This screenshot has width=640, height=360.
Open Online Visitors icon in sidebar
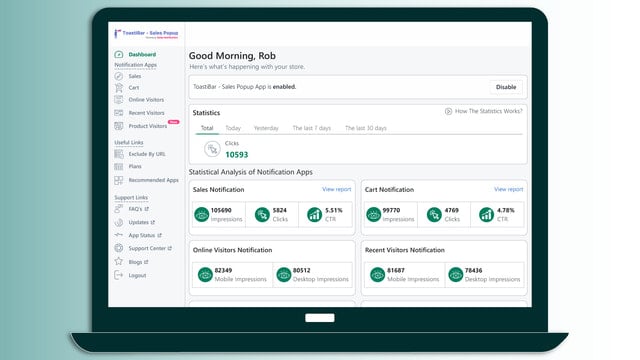(x=119, y=100)
